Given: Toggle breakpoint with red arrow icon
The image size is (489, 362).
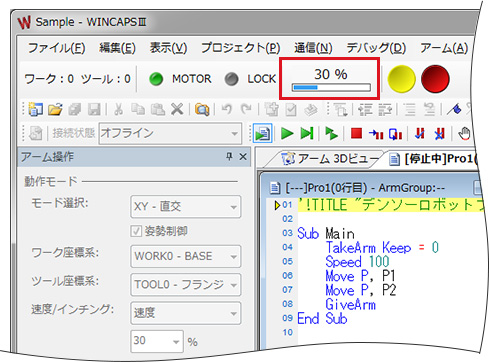Looking at the screenshot, I should pos(419,134).
